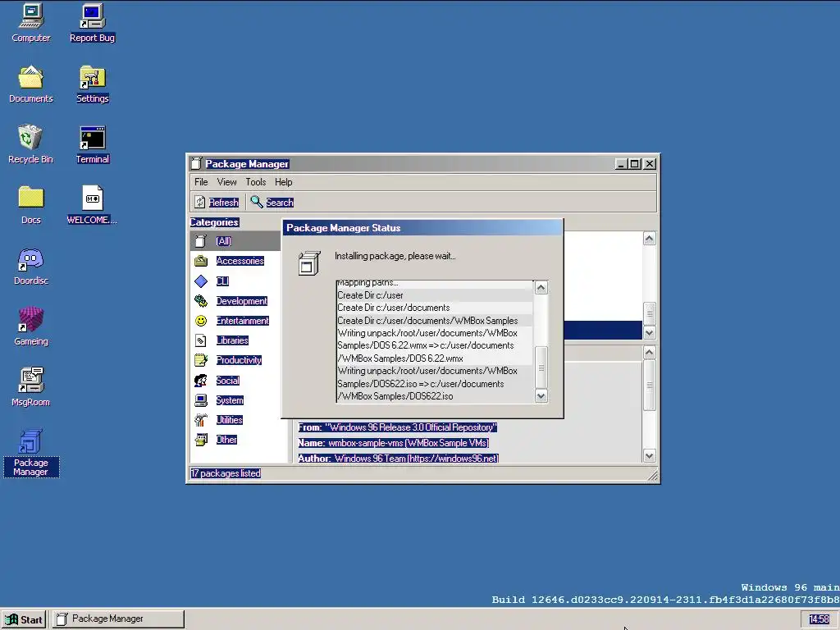
Task: Click the 'From: Windows 96 Release 3.0' line
Action: [398, 427]
